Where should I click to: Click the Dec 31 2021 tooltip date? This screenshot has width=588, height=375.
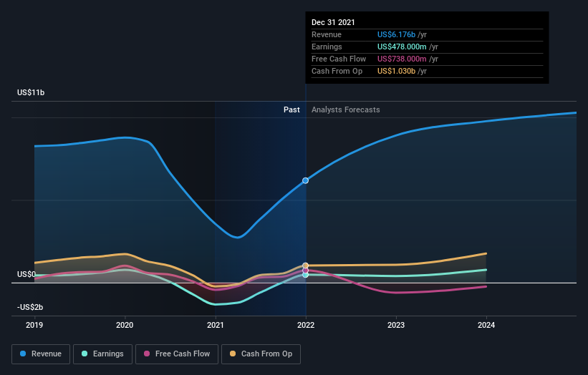[x=333, y=22]
